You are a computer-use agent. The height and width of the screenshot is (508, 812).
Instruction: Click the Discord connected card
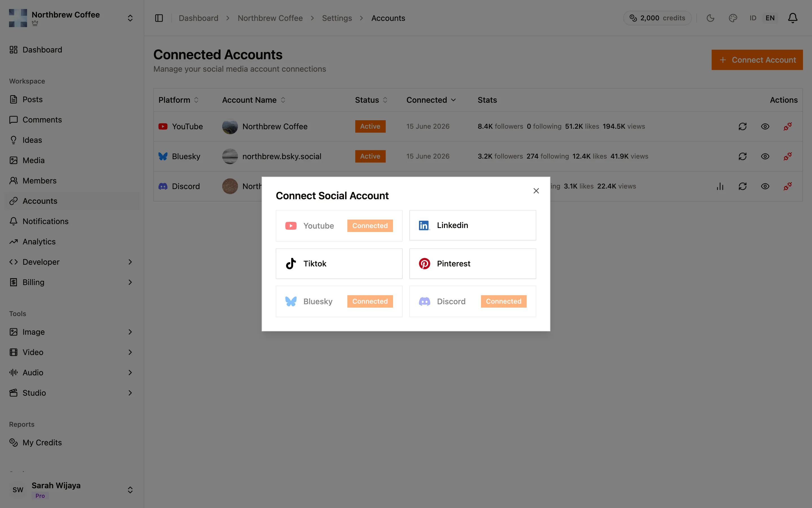pyautogui.click(x=473, y=301)
